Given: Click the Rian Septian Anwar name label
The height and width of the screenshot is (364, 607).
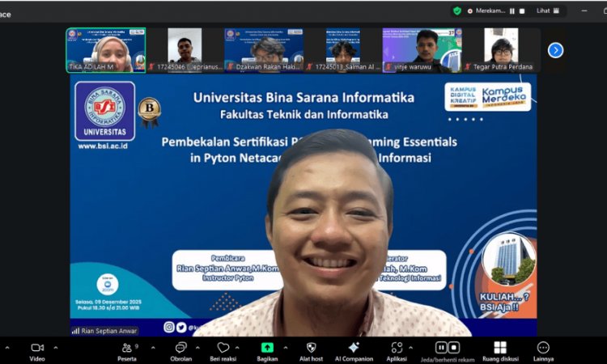Looking at the screenshot, I should tap(108, 331).
